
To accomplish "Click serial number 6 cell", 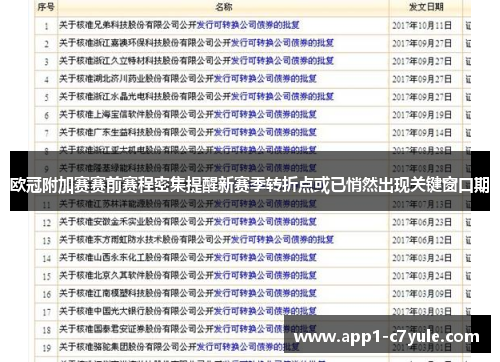I will coord(46,116).
